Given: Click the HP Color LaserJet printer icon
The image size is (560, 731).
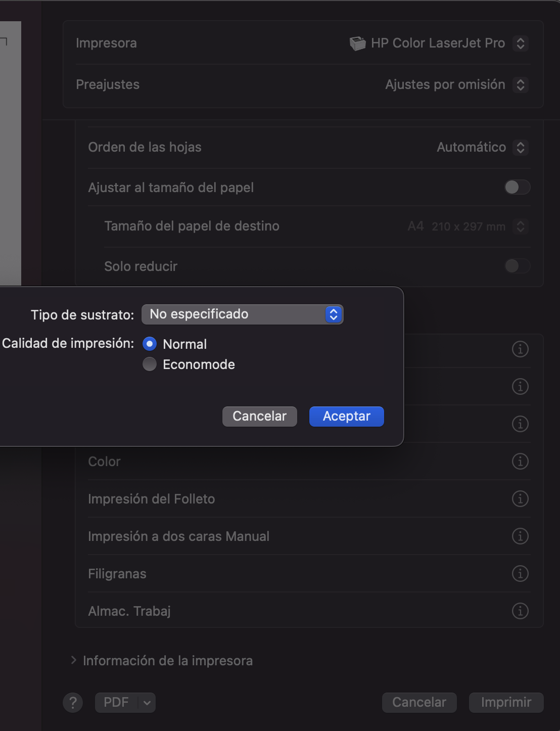Looking at the screenshot, I should [x=357, y=43].
